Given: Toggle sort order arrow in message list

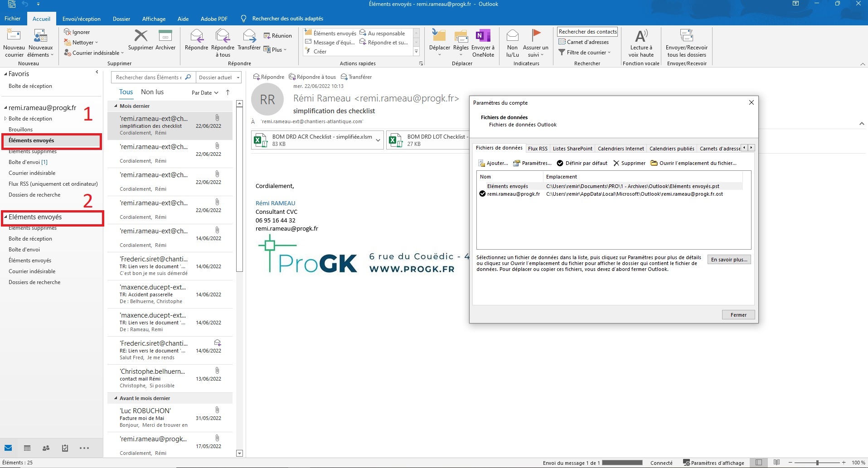Looking at the screenshot, I should tap(228, 92).
